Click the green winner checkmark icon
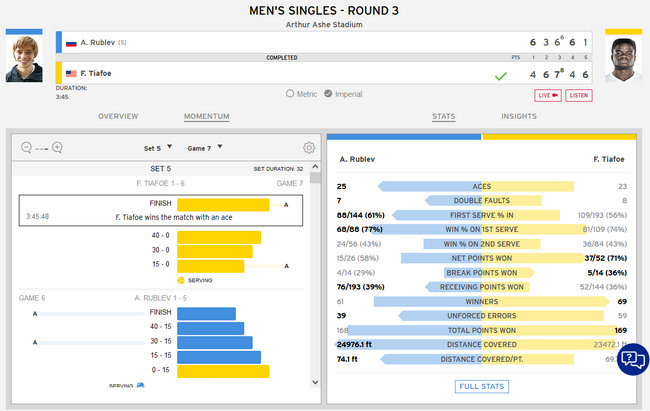The image size is (650, 411). [501, 75]
